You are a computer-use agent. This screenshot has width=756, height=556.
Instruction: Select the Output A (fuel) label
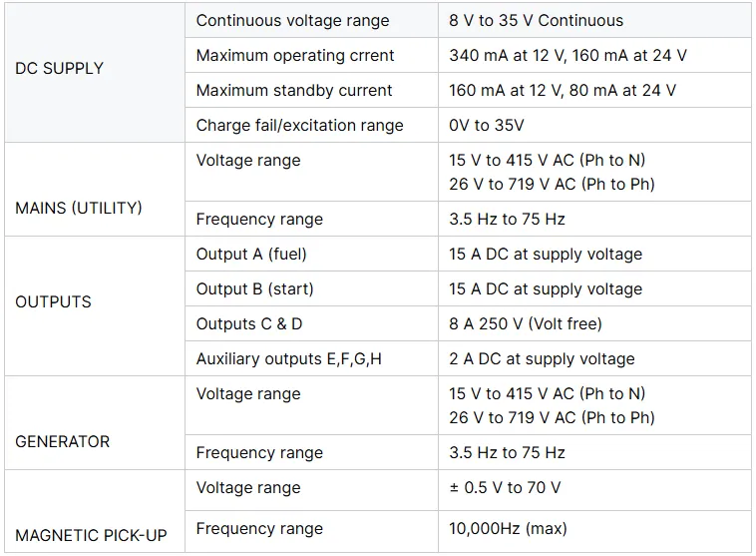click(251, 254)
